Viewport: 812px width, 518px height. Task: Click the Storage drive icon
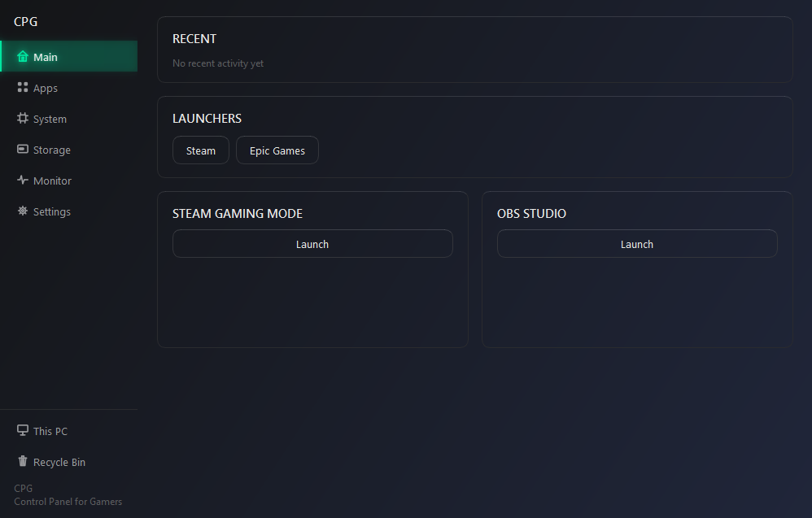pyautogui.click(x=23, y=150)
